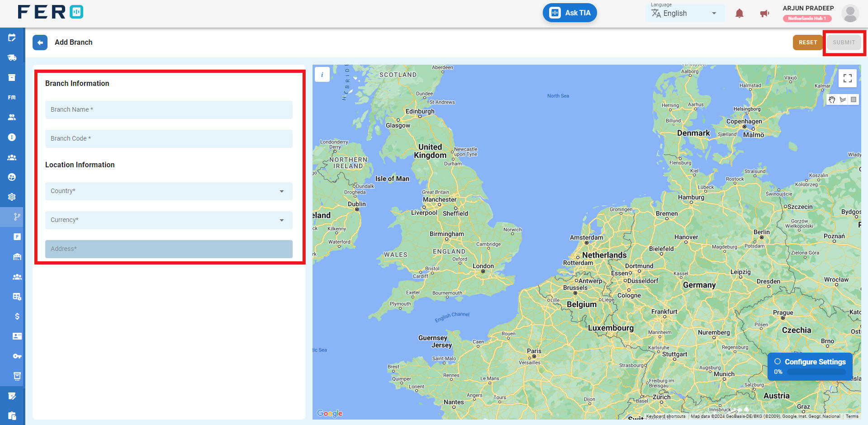
Task: Click London on the map
Action: coord(483,266)
